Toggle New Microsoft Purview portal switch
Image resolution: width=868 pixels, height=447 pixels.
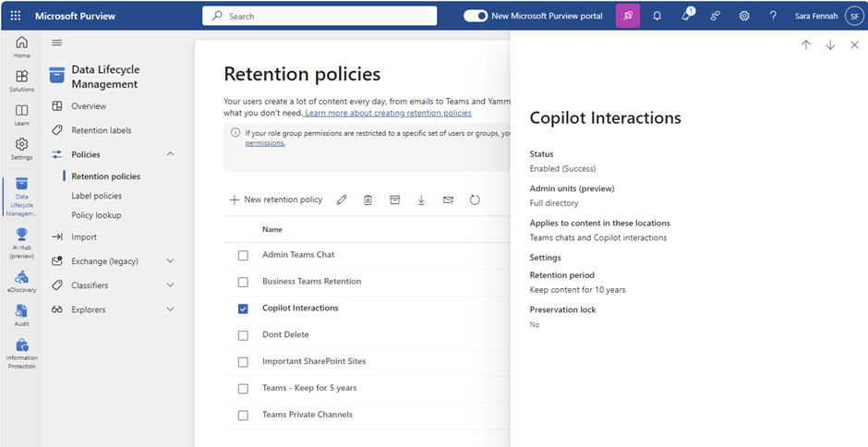[476, 16]
